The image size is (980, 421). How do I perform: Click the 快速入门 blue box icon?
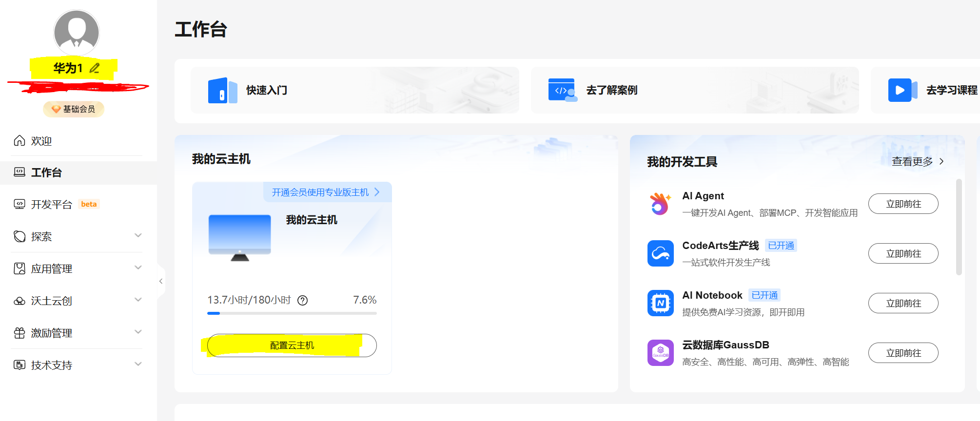click(222, 90)
